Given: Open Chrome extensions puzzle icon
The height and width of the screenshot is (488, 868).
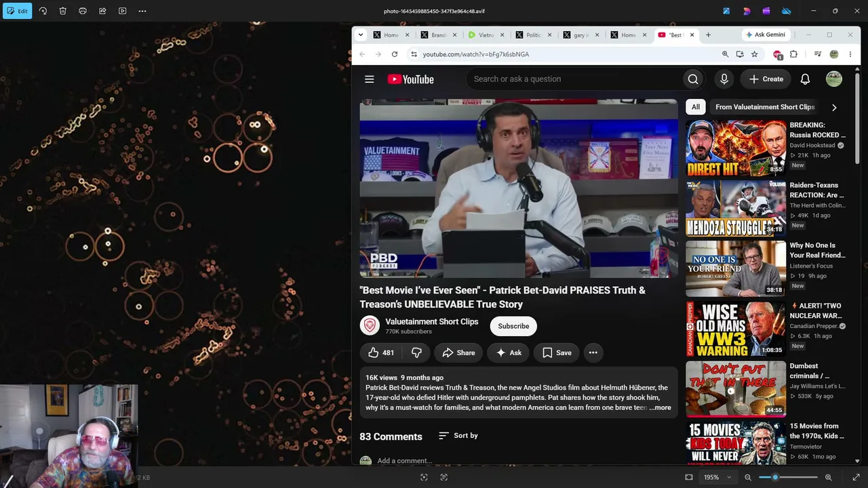Looking at the screenshot, I should (793, 54).
